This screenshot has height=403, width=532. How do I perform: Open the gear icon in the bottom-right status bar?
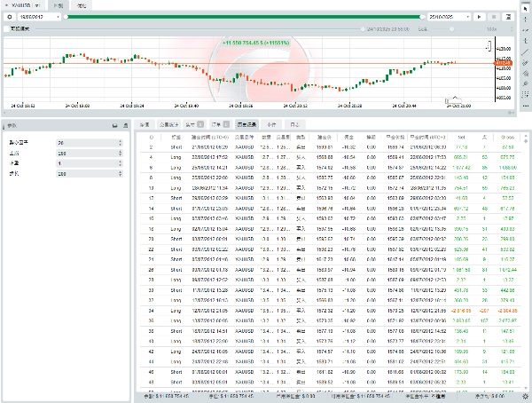point(525,397)
